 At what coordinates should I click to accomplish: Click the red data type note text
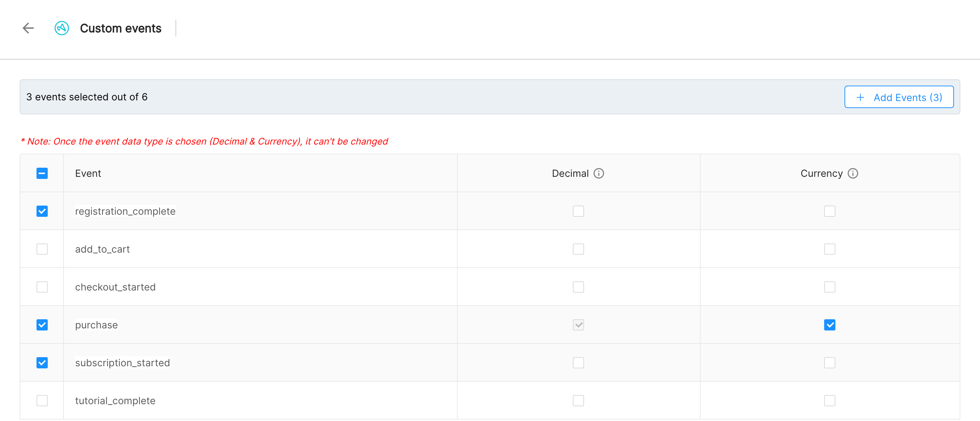click(204, 141)
